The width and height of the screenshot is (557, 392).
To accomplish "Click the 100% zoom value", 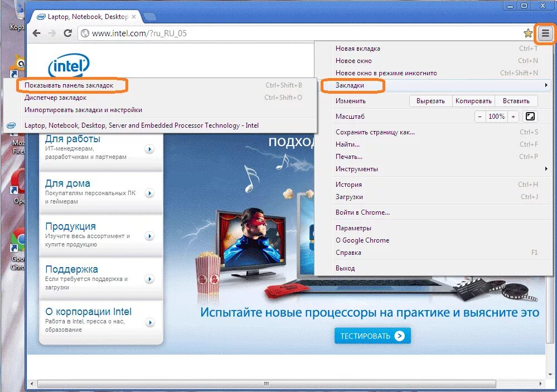I will click(497, 116).
